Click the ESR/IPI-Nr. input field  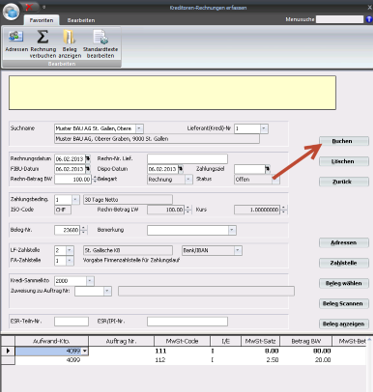[x=187, y=321]
